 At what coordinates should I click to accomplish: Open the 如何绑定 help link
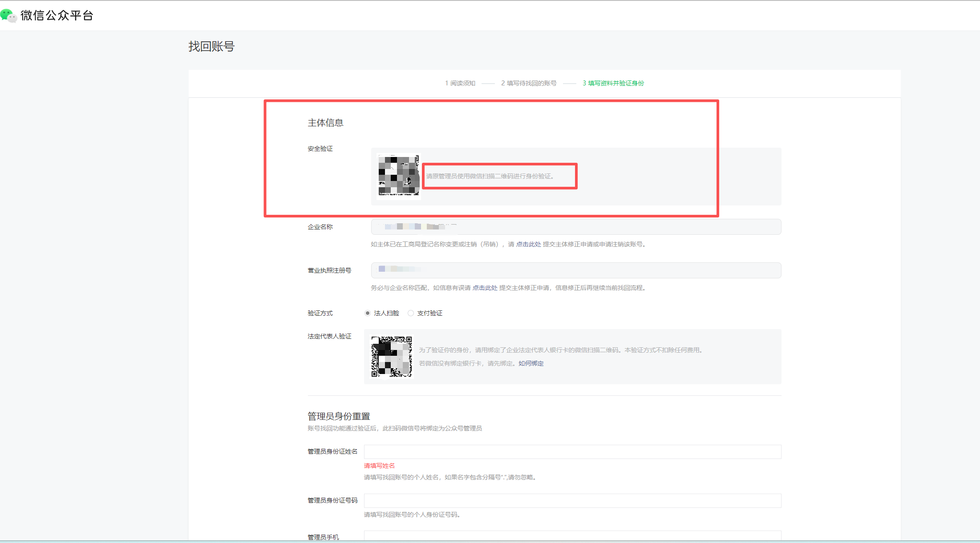(x=531, y=363)
